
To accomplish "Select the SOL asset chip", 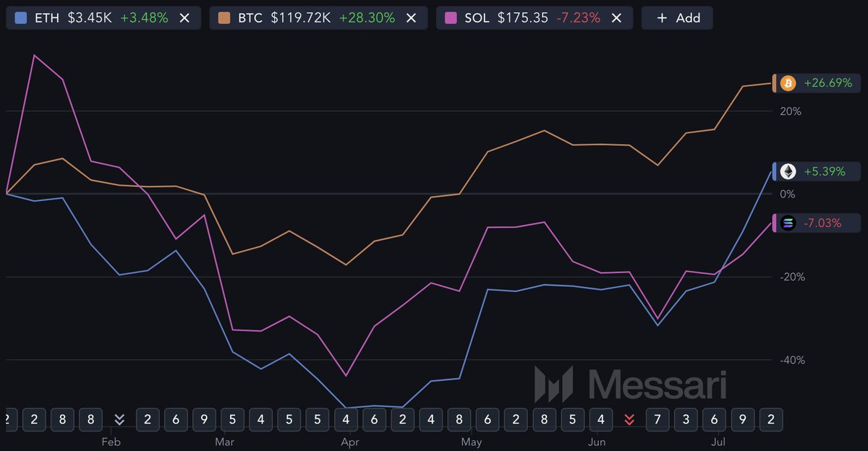I will pyautogui.click(x=535, y=18).
